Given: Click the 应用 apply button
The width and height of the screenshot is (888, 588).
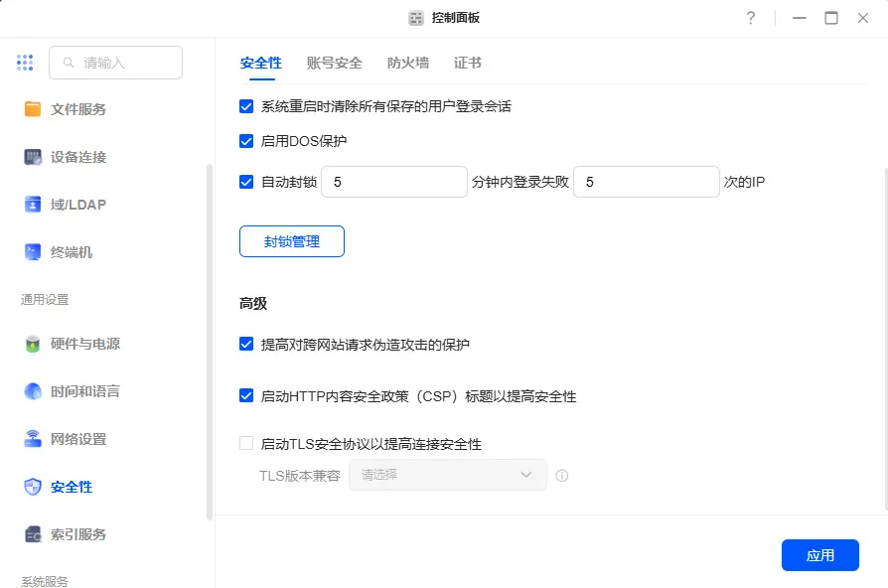Looking at the screenshot, I should tap(820, 555).
